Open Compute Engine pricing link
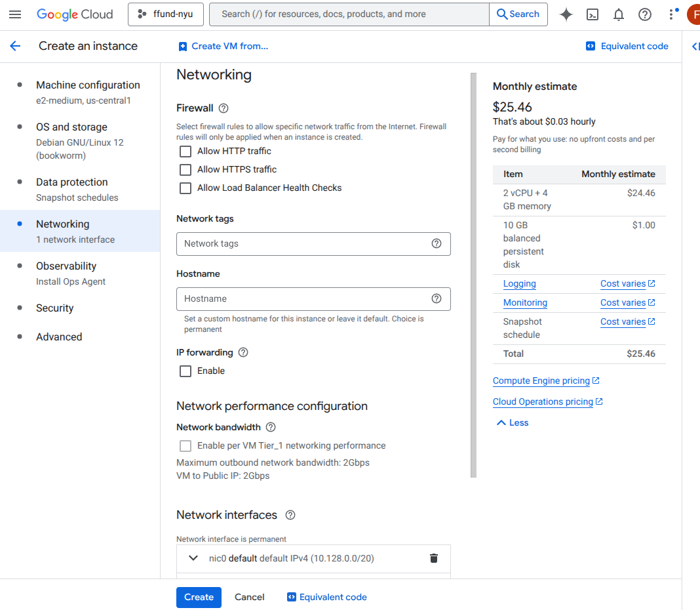Viewport: 700px width, 610px height. click(541, 381)
